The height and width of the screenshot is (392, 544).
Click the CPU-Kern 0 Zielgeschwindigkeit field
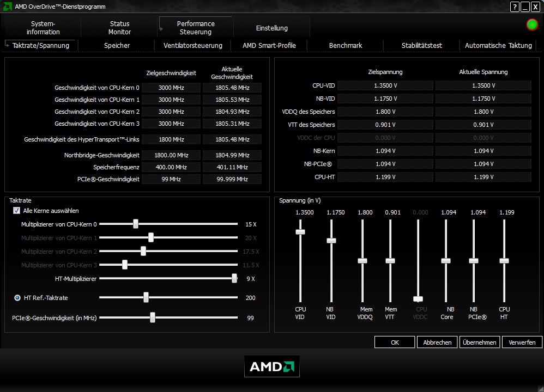[x=171, y=88]
